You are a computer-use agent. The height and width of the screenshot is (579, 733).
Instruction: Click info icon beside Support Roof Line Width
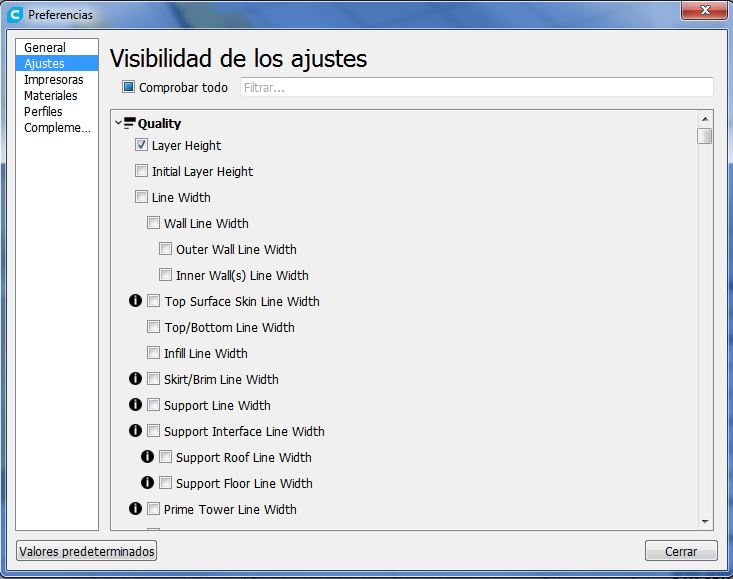pyautogui.click(x=147, y=457)
